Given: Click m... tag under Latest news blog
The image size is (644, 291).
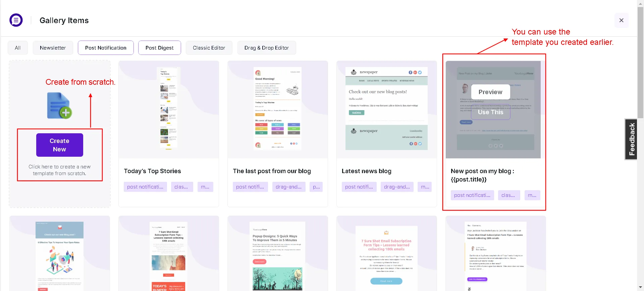Looking at the screenshot, I should [425, 187].
